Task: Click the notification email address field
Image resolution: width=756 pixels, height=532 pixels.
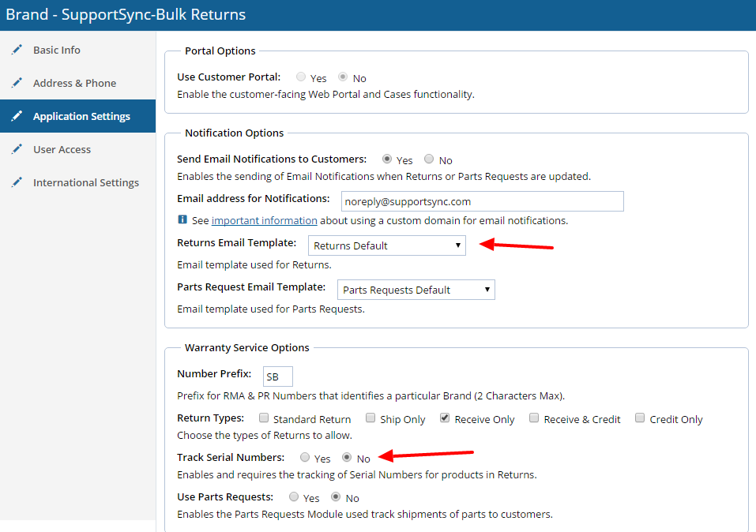Action: 482,201
